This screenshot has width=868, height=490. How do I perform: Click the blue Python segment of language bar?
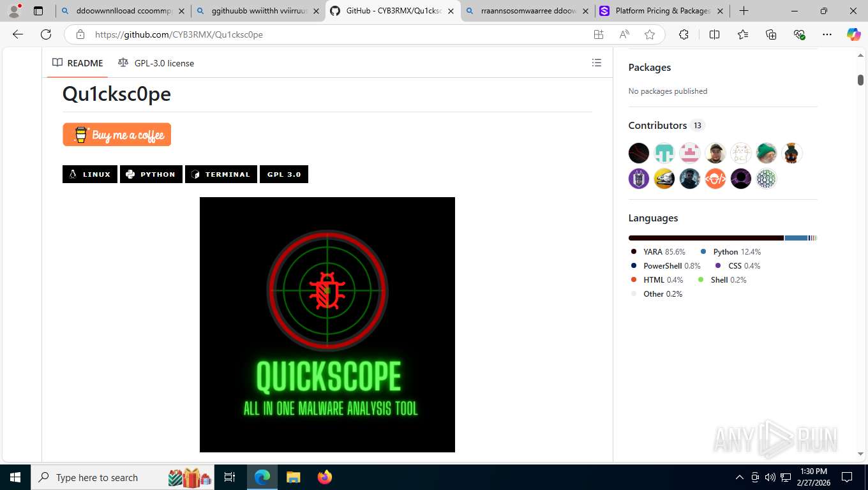[796, 238]
